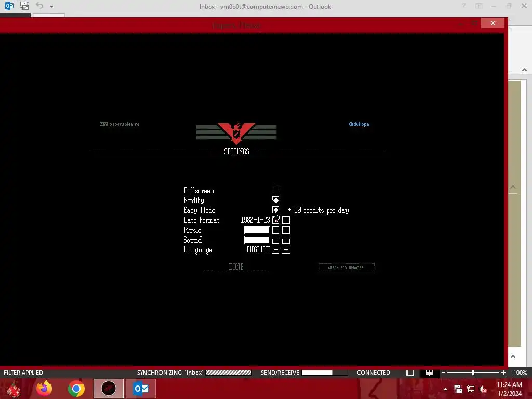Click the 100% zoom level
The width and height of the screenshot is (532, 399).
(520, 373)
